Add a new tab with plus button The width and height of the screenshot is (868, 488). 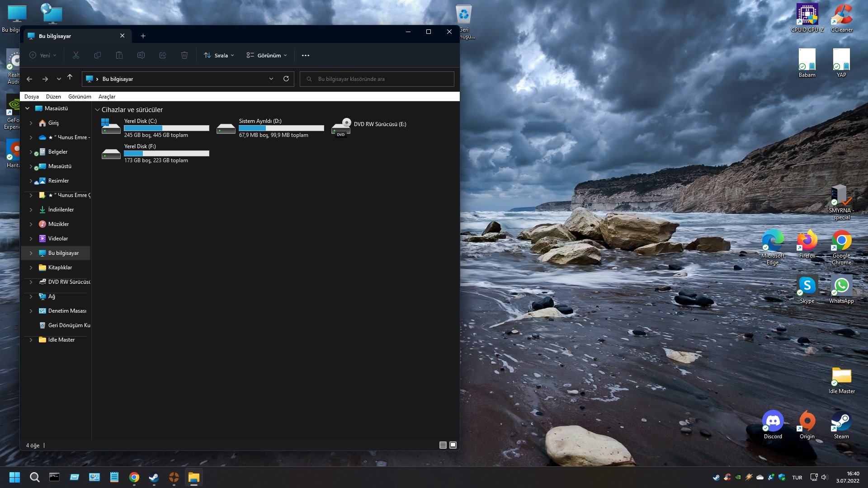click(x=143, y=36)
